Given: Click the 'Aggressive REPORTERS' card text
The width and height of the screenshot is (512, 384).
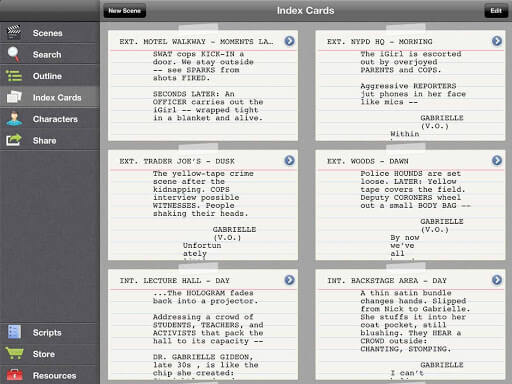Looking at the screenshot, I should click(408, 86).
